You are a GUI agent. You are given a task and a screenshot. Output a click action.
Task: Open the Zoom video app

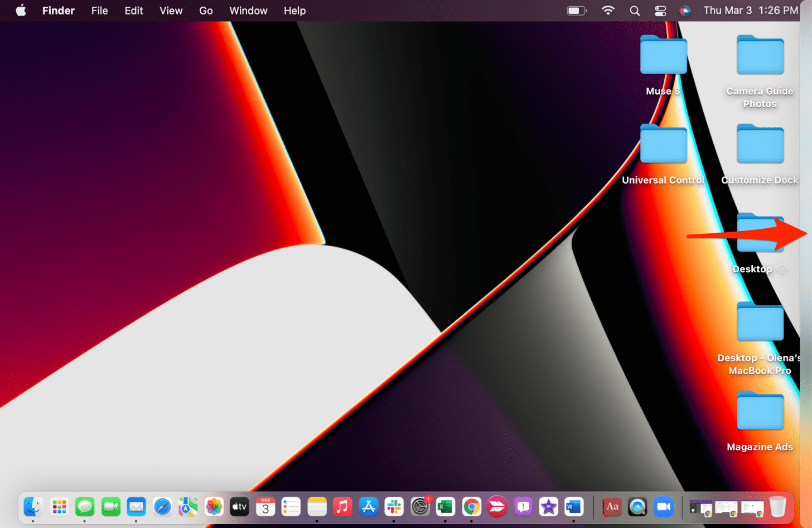pos(664,507)
